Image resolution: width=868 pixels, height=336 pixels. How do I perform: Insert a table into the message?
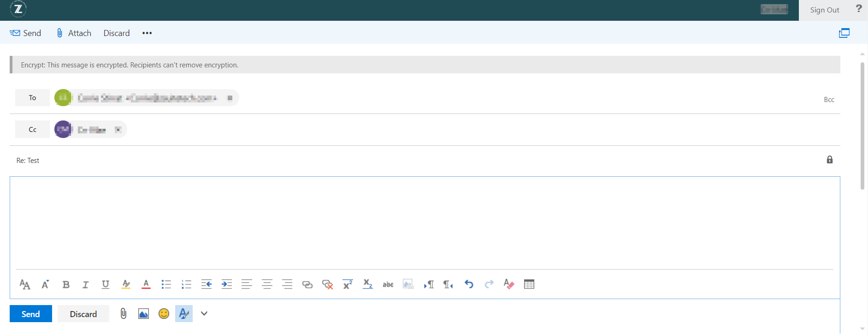tap(529, 284)
